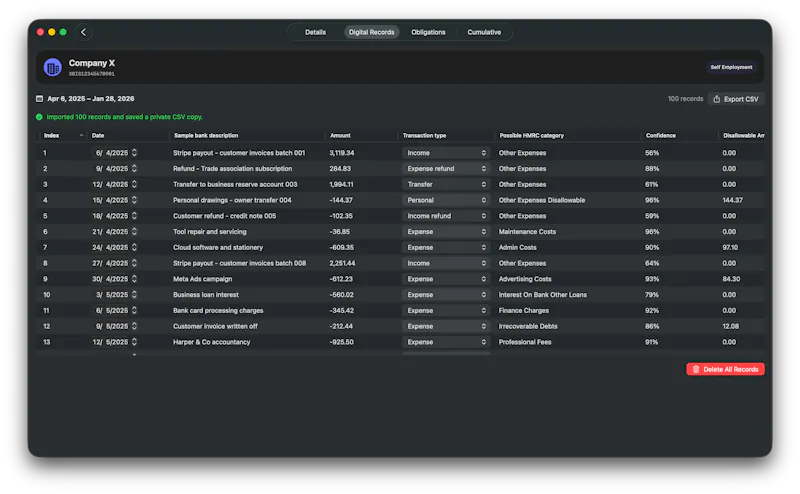800x494 pixels.
Task: Open Income refund dropdown for Customer refund
Action: (446, 216)
